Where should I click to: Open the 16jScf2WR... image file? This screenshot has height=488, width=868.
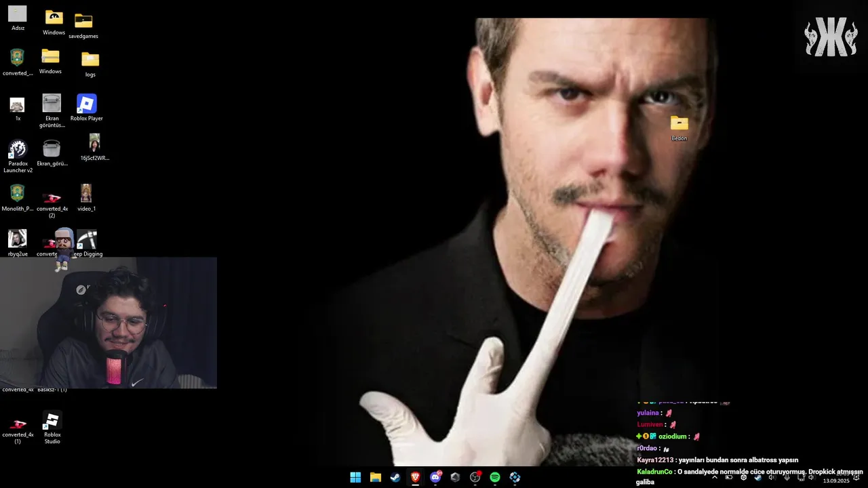pyautogui.click(x=95, y=147)
